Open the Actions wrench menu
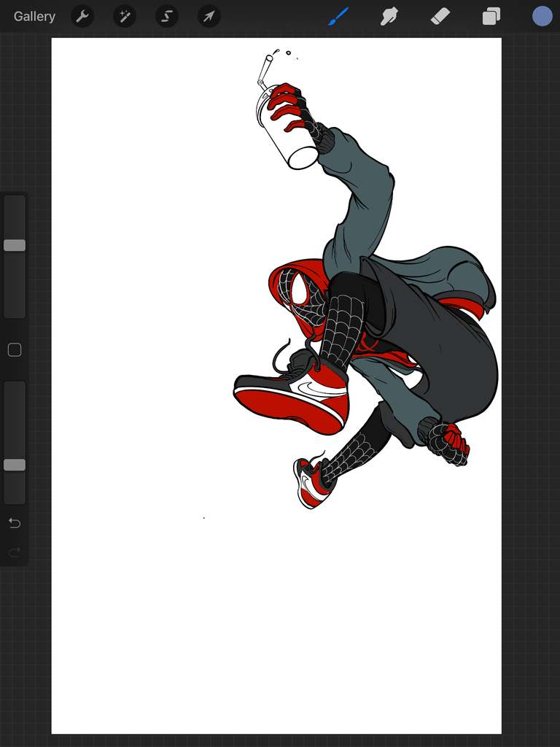 [82, 17]
